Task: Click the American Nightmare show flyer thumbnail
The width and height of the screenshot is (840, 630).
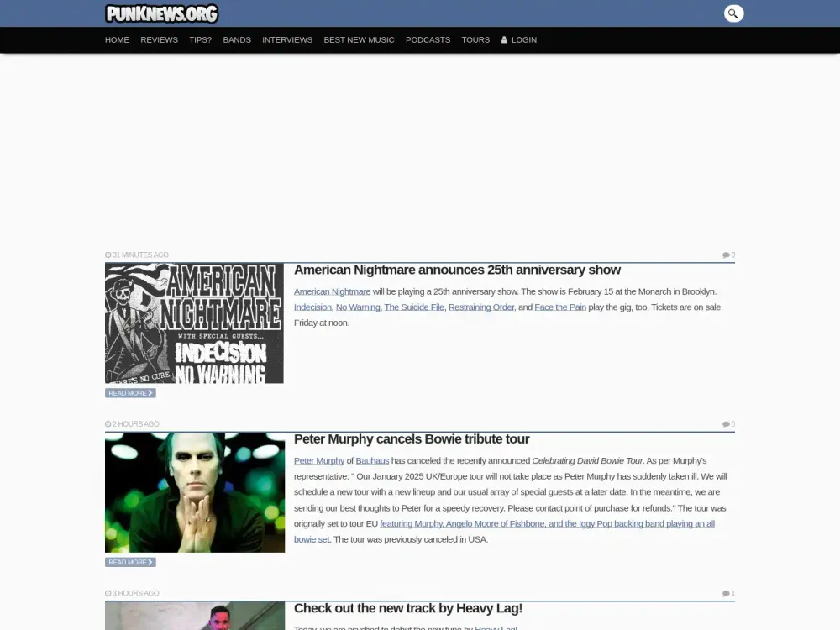Action: coord(194,323)
